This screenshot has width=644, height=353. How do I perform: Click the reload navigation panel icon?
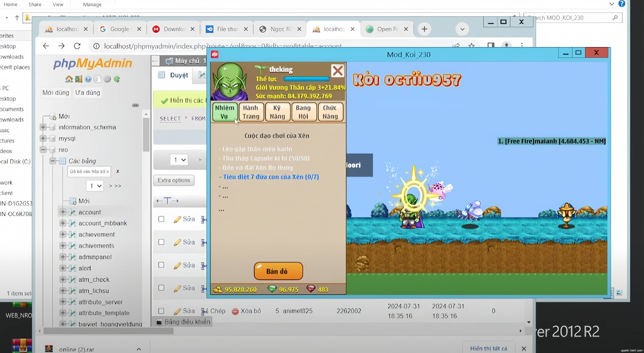click(x=117, y=79)
